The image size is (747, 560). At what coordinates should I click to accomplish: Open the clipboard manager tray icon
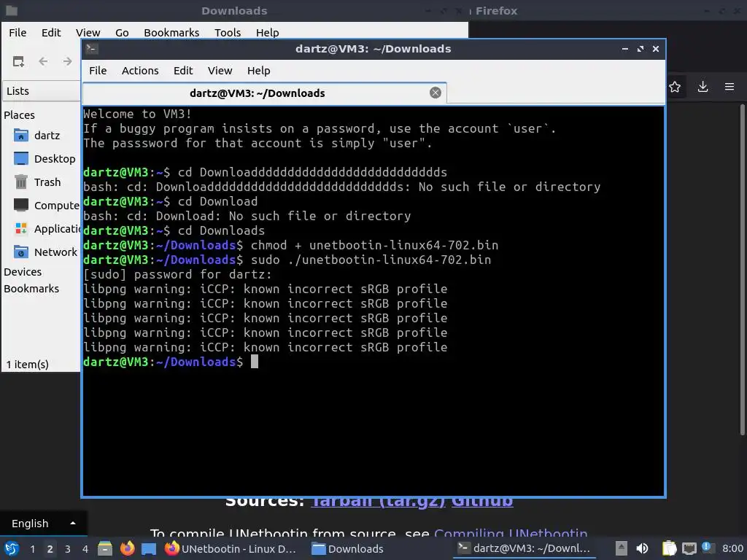point(669,548)
